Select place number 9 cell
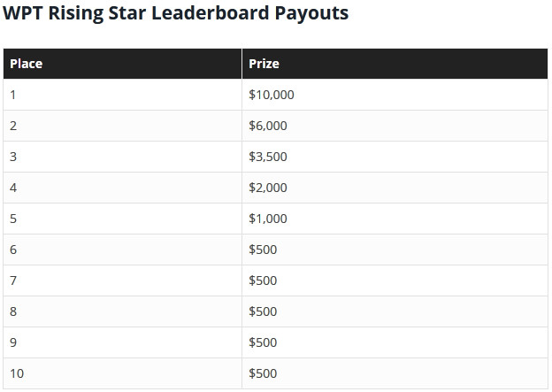552x392 pixels. tap(122, 342)
